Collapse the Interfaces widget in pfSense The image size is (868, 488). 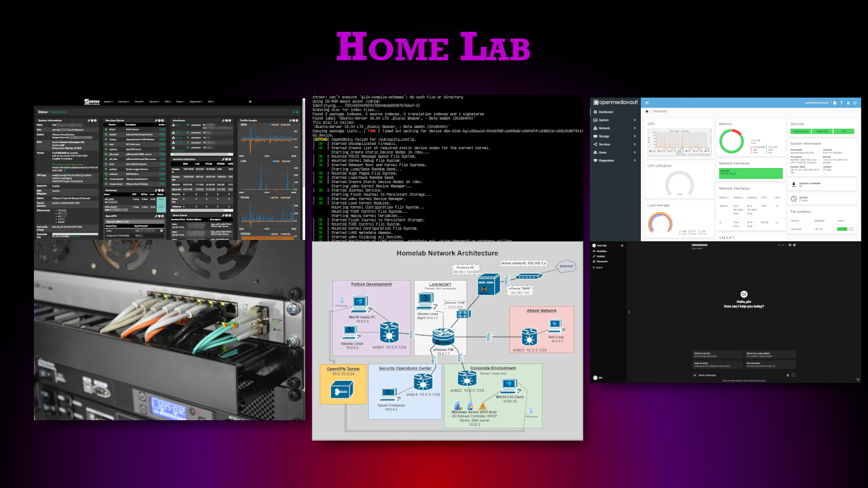(226, 121)
